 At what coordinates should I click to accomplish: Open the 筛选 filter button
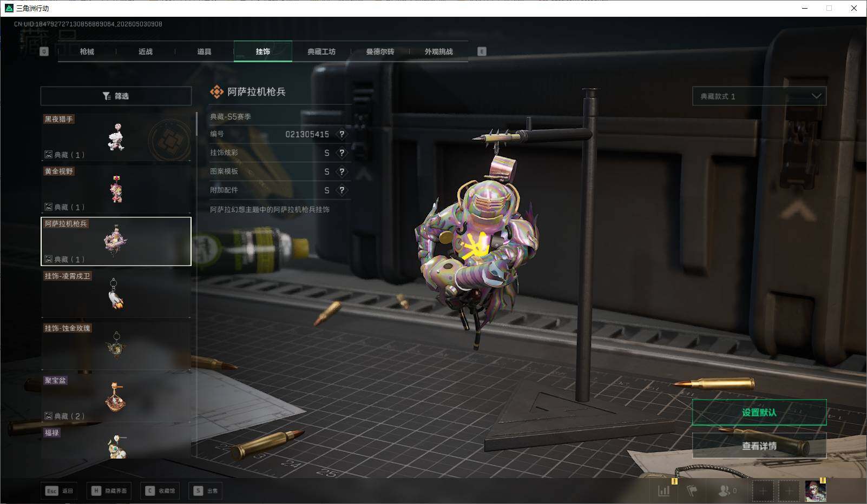(x=116, y=96)
